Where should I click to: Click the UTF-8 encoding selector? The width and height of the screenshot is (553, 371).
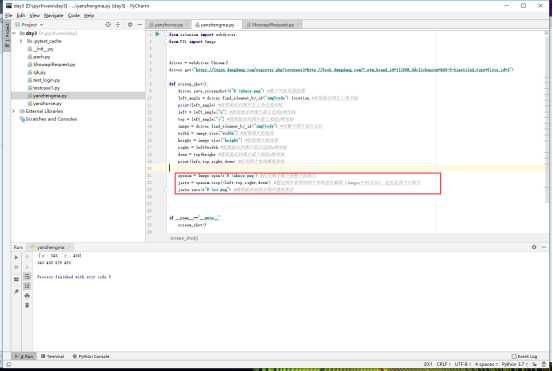click(x=462, y=364)
